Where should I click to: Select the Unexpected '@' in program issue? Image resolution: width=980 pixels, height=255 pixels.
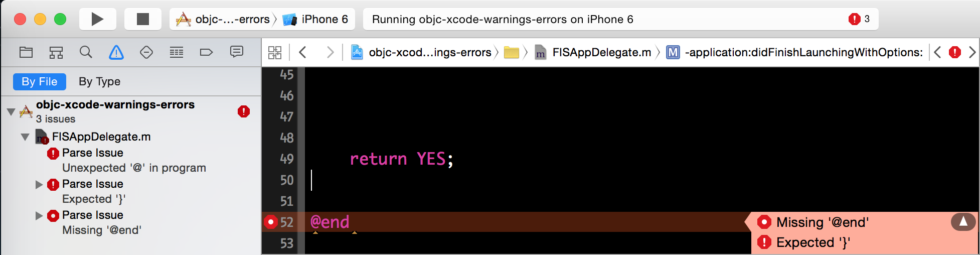pyautogui.click(x=133, y=168)
